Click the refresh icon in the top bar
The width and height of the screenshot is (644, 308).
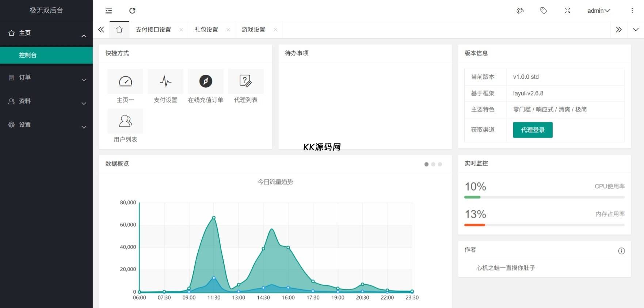coord(132,11)
